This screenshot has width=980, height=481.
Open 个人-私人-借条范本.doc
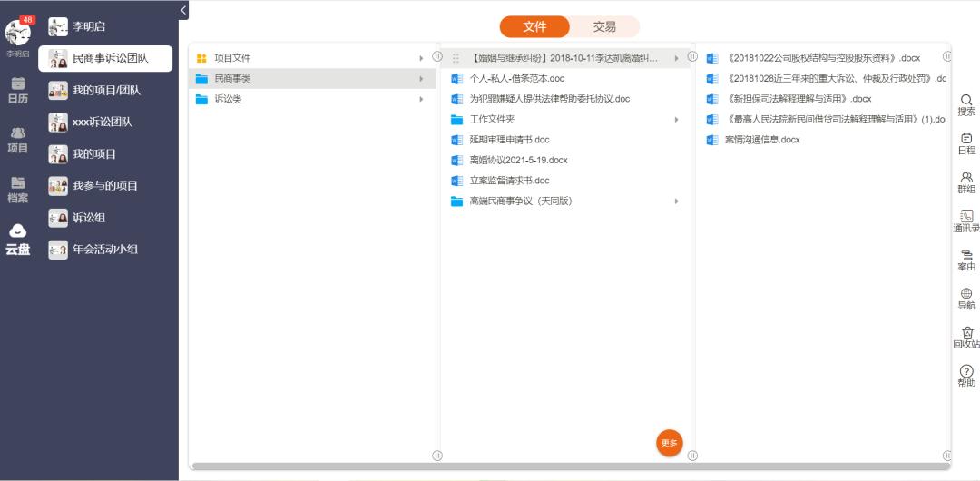pos(517,79)
